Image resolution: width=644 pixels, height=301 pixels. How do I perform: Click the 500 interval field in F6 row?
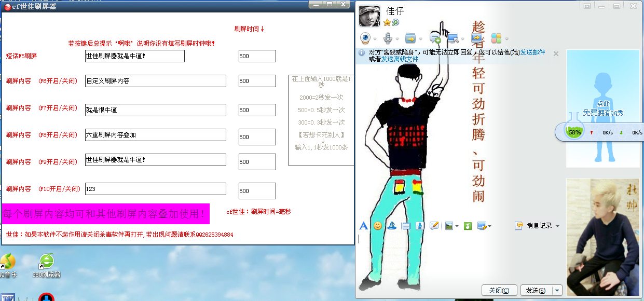257,81
